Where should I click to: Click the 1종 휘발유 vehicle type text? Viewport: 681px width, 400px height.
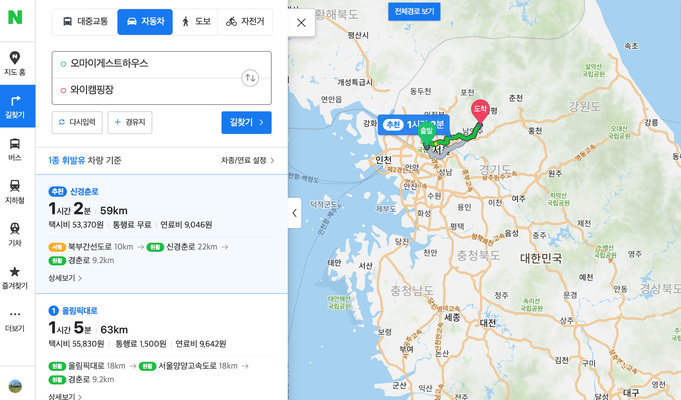pos(67,161)
